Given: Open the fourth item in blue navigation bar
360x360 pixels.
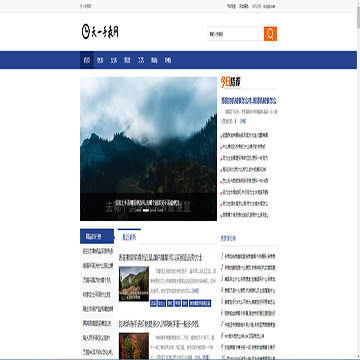Looking at the screenshot, I should point(127,60).
